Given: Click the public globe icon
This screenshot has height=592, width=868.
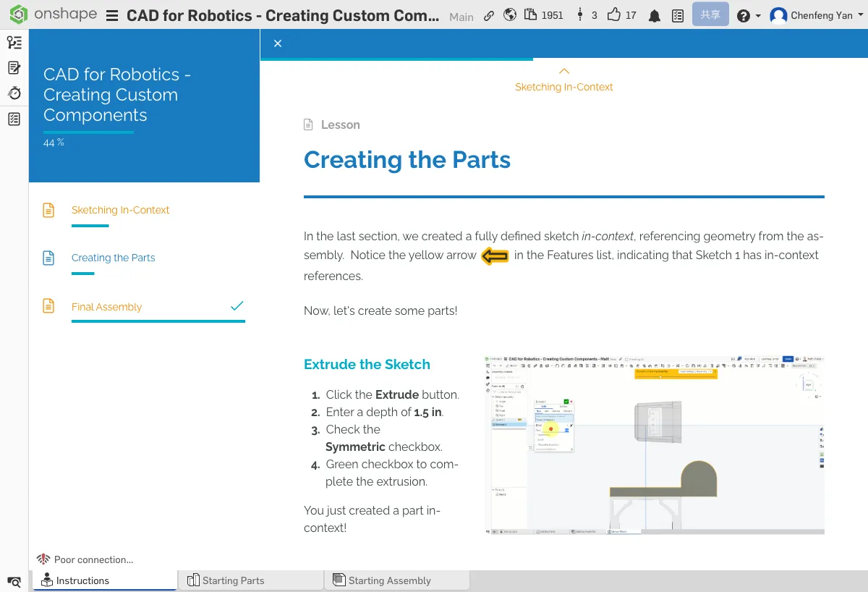Looking at the screenshot, I should [x=510, y=15].
